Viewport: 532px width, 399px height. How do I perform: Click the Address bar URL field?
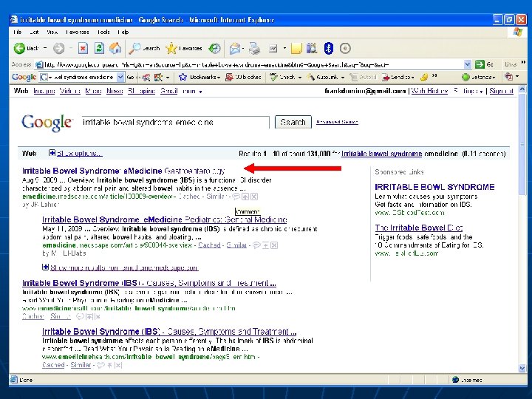coord(253,64)
